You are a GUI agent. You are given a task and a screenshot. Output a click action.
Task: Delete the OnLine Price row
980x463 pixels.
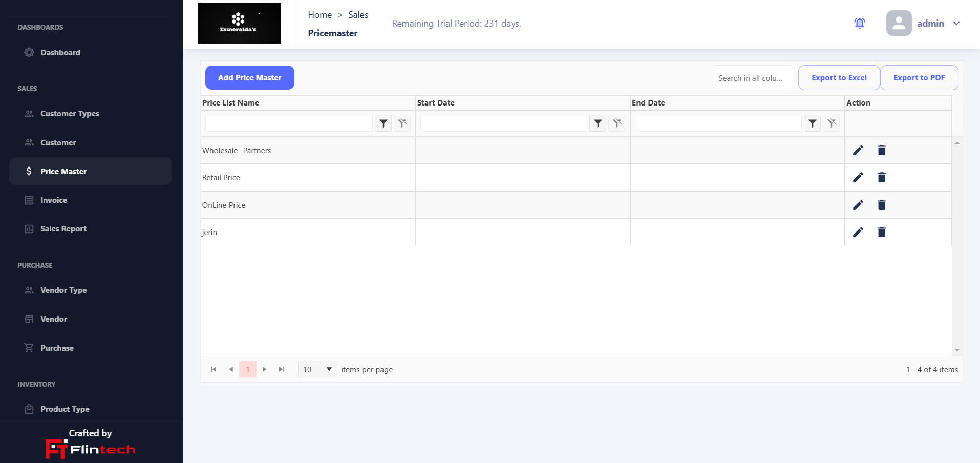coord(881,205)
